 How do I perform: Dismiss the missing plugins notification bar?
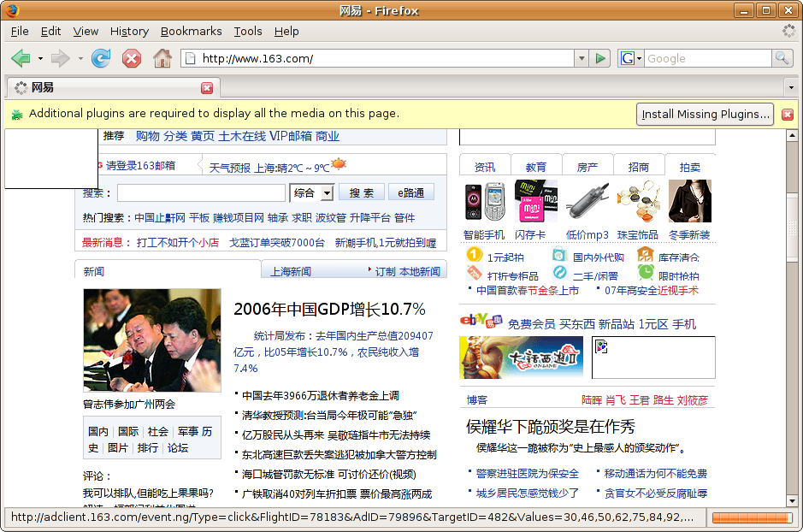point(788,114)
